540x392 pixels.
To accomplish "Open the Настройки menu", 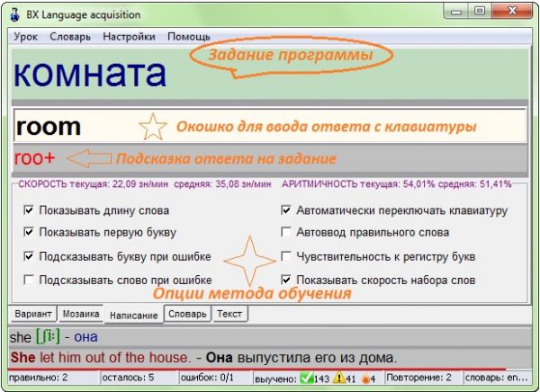I will click(x=129, y=37).
